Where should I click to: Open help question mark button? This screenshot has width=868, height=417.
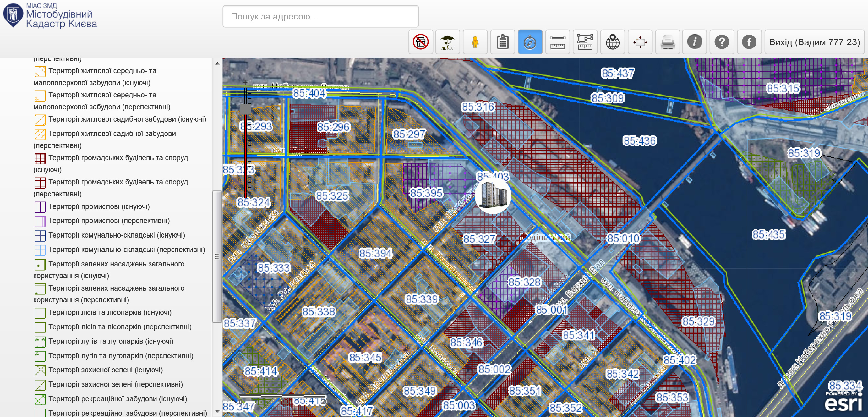pos(722,42)
